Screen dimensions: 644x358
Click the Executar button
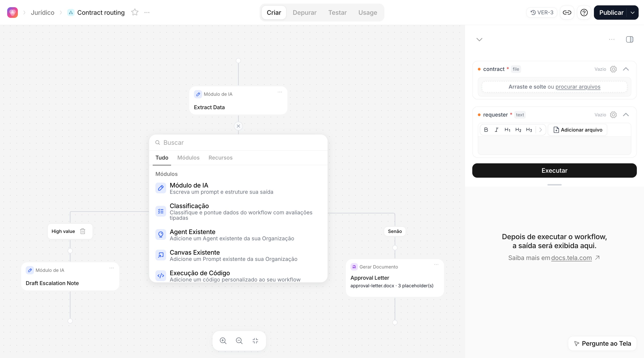[x=554, y=171]
